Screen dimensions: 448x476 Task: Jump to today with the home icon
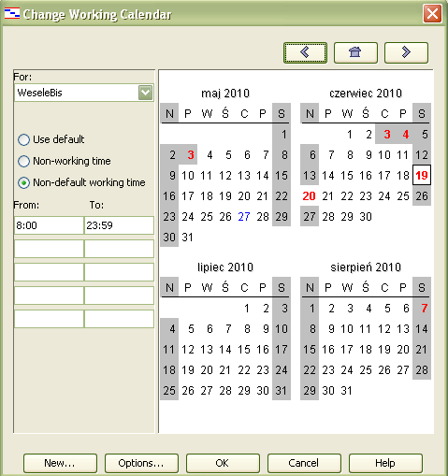[x=355, y=52]
